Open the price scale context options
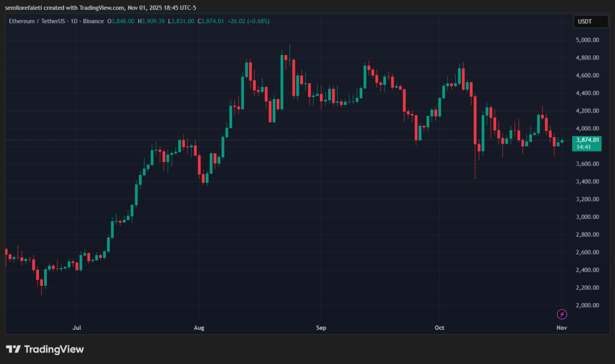 tap(587, 179)
